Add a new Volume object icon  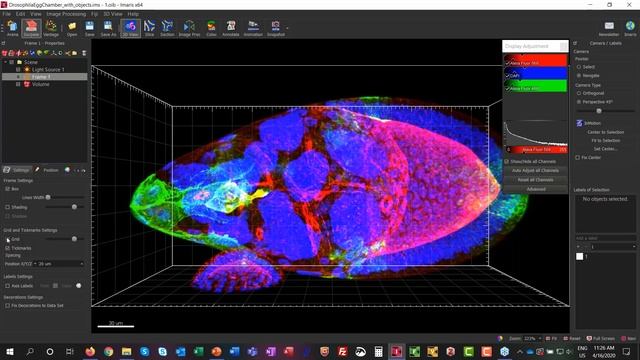click(x=4, y=53)
